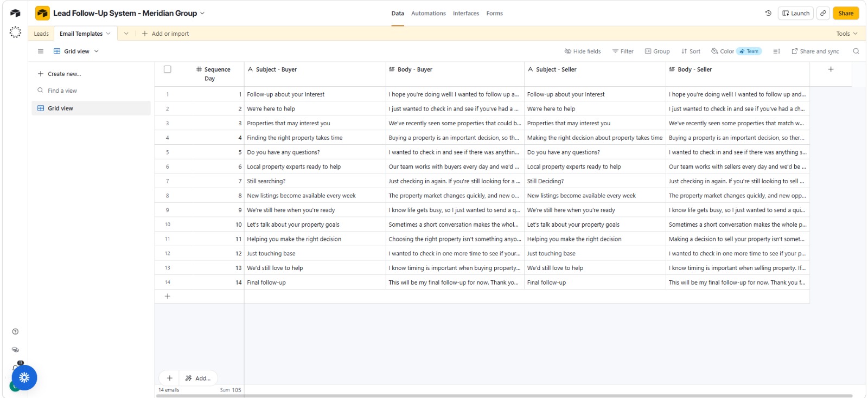This screenshot has width=868, height=398.
Task: Expand the base name dropdown chevron
Action: (x=202, y=13)
